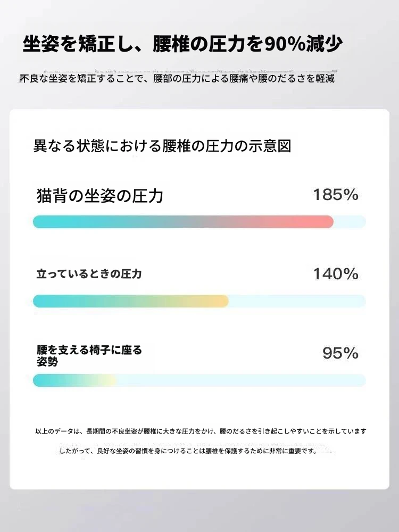Click the empty track of the 95% bar
The height and width of the screenshot is (532, 399).
pyautogui.click(x=242, y=380)
